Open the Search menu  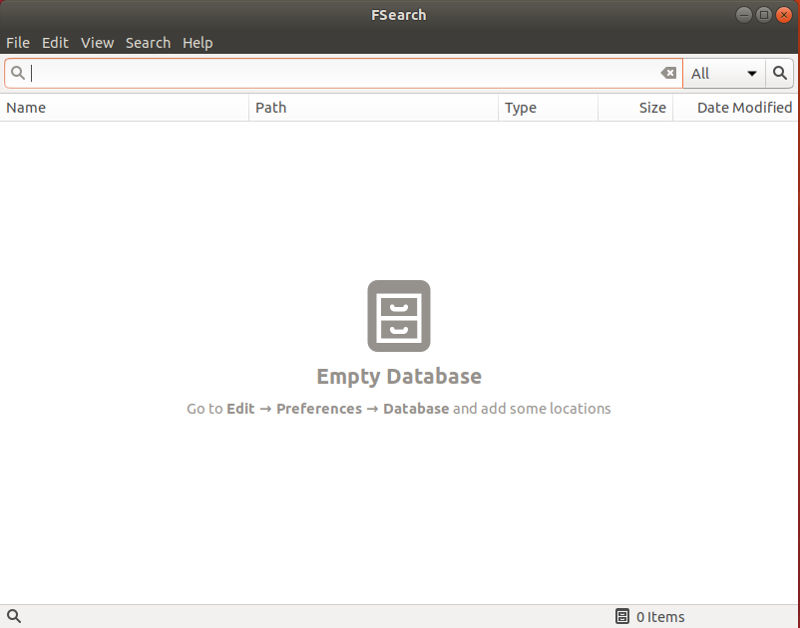pyautogui.click(x=148, y=42)
